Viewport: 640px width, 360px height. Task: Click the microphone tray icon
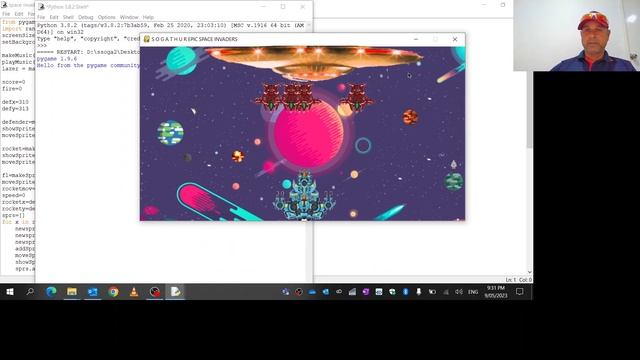419,292
